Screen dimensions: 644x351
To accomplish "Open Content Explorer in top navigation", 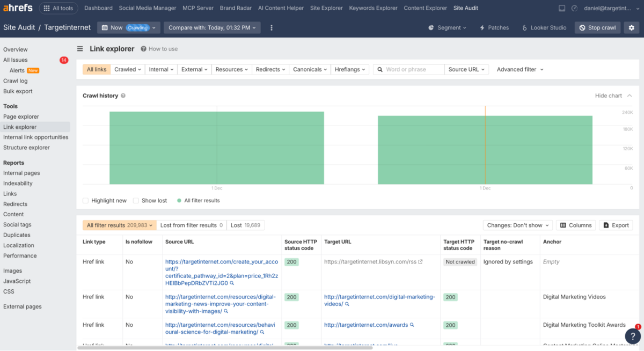I will click(425, 8).
